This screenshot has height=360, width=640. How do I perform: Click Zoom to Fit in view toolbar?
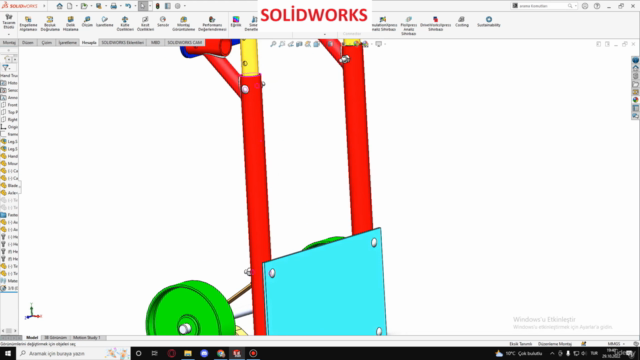(x=273, y=44)
